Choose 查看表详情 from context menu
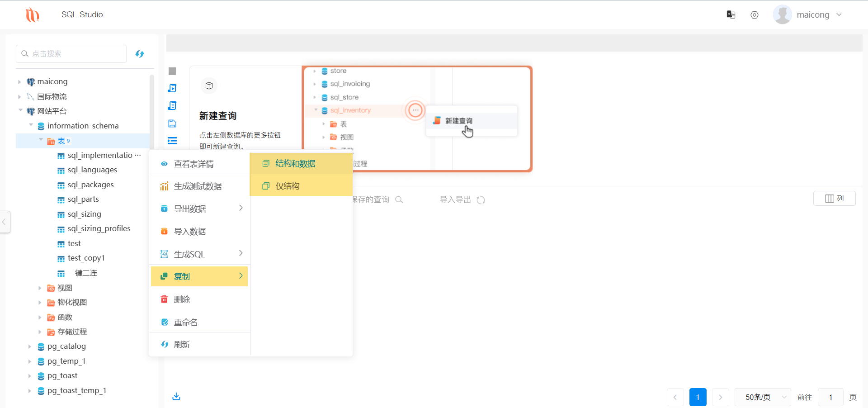 (x=200, y=164)
